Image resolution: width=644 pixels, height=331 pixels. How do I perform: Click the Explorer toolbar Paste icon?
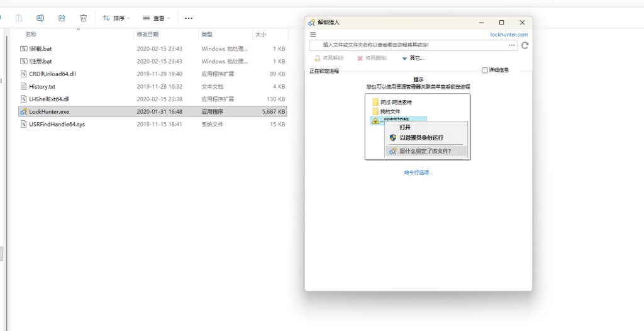[19, 18]
